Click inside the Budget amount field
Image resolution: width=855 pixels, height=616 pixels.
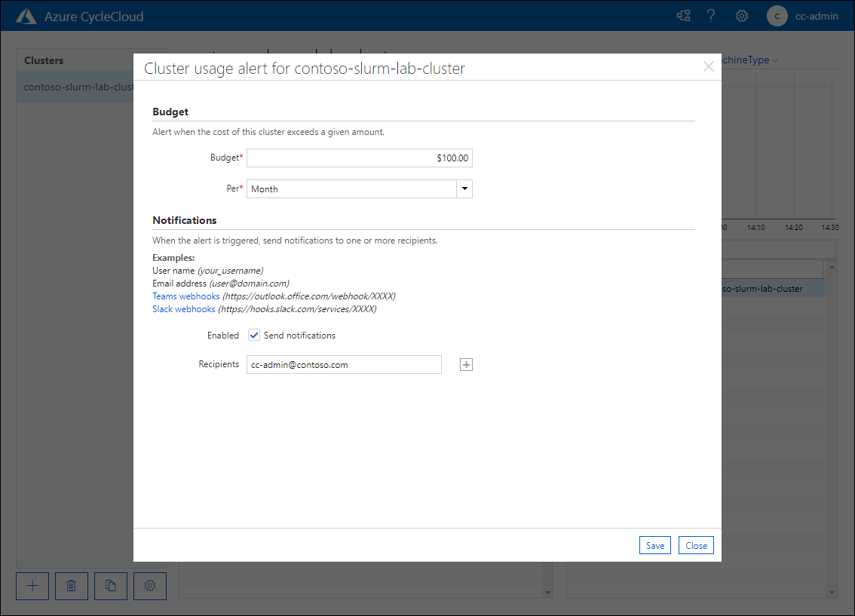360,158
